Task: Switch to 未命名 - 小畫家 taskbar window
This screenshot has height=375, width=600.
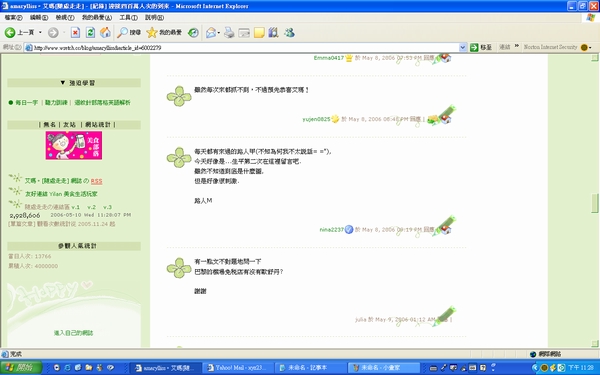Action: tap(384, 368)
